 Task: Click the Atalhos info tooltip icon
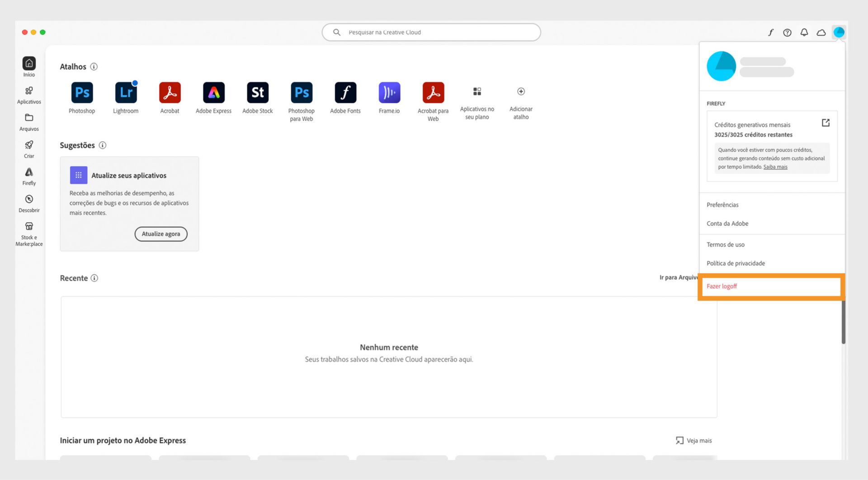[x=94, y=67]
